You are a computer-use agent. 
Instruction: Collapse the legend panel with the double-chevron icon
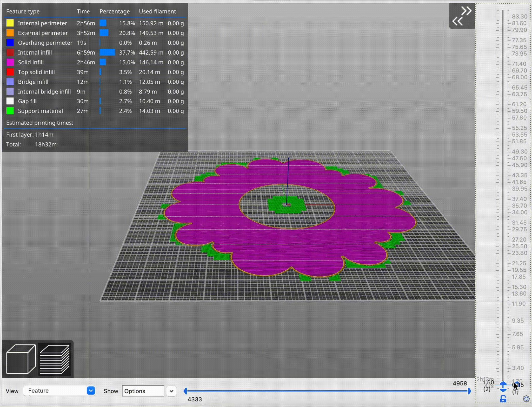tap(462, 16)
